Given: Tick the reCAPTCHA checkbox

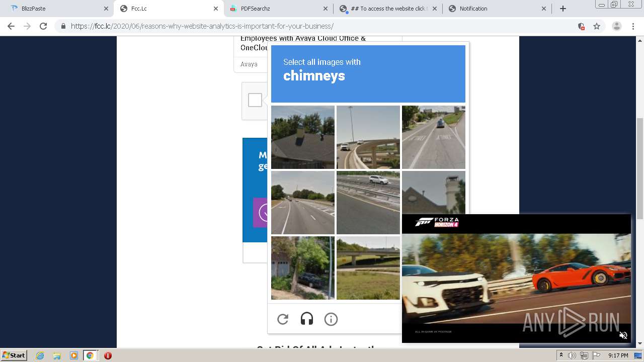Looking at the screenshot, I should pos(255,100).
